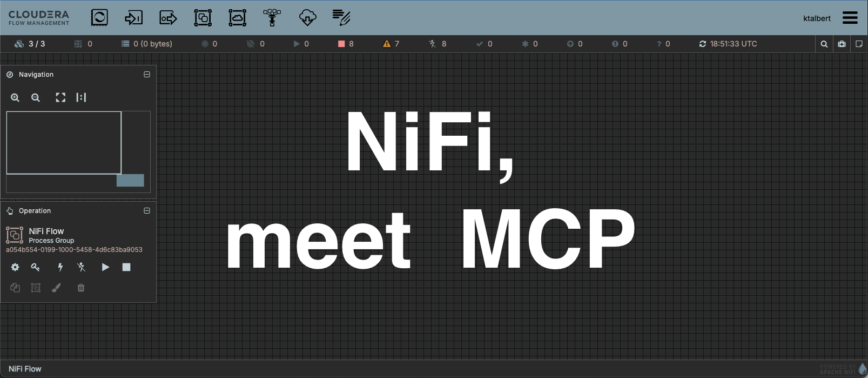This screenshot has width=868, height=378.
Task: Click the refresh icon beside 18:51:33 UTC
Action: (703, 44)
